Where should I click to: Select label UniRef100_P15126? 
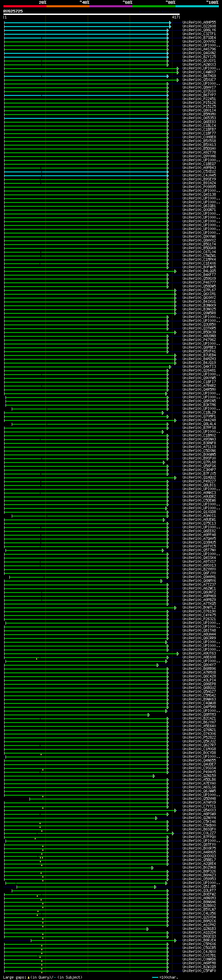click(x=199, y=103)
